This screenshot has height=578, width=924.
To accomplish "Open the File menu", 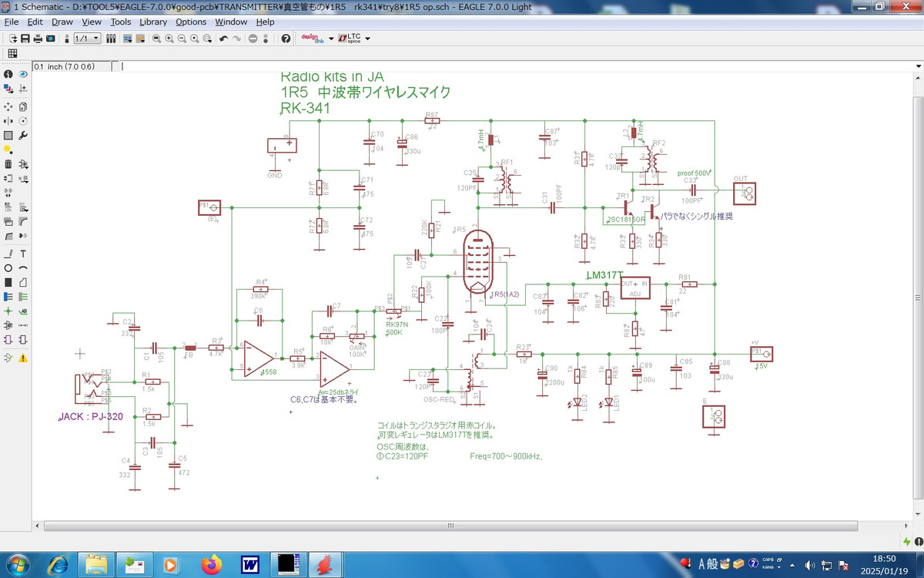I will [x=12, y=22].
